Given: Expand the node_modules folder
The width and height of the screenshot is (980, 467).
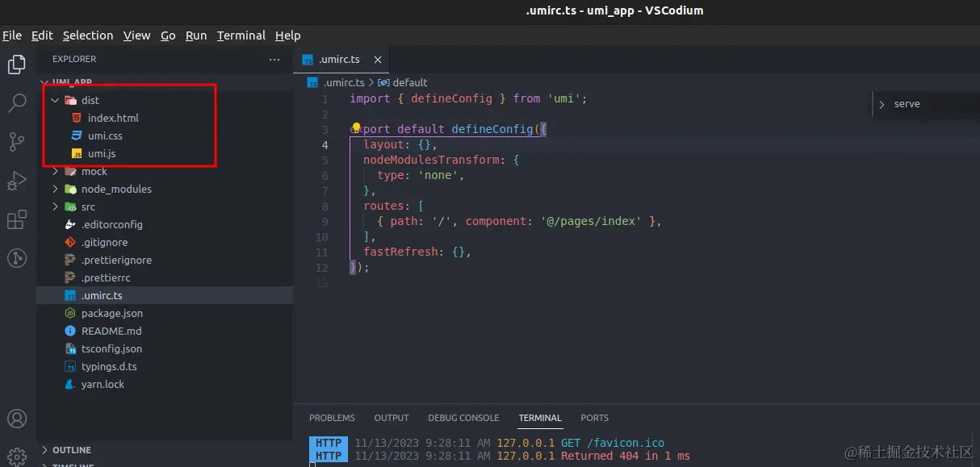Looking at the screenshot, I should click(x=55, y=189).
